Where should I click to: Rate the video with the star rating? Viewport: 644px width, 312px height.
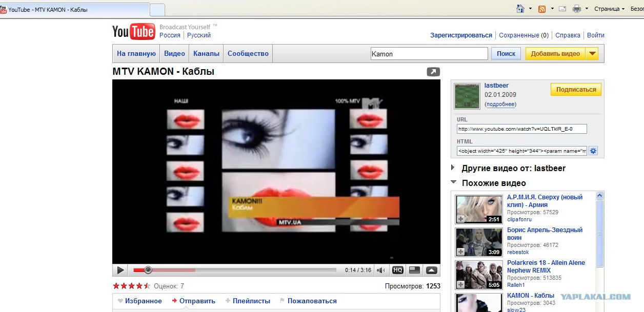(x=131, y=286)
